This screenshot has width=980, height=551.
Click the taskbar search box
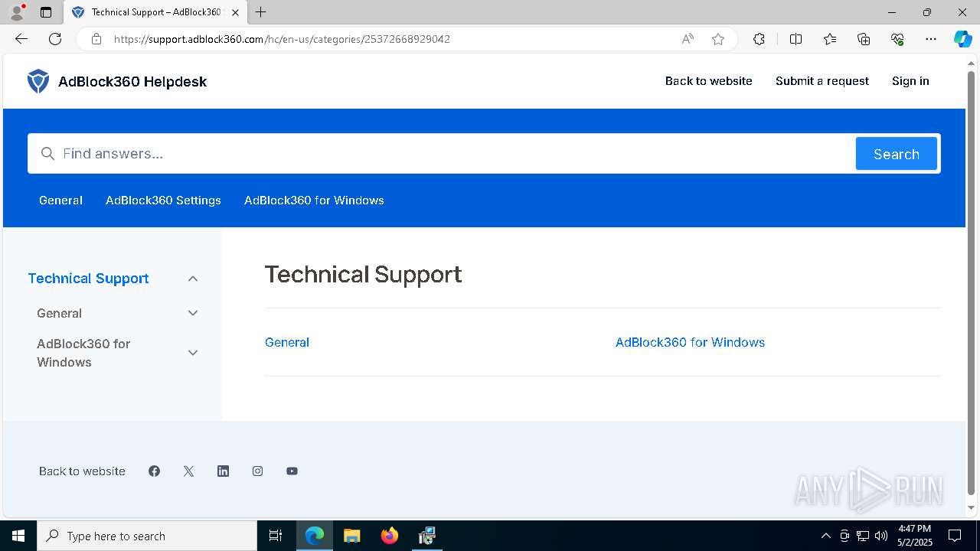[x=147, y=536]
